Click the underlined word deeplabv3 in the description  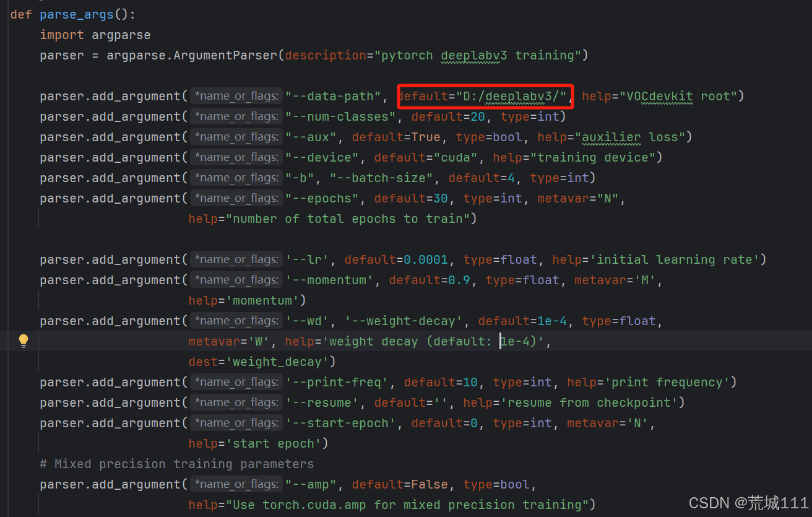pos(473,54)
